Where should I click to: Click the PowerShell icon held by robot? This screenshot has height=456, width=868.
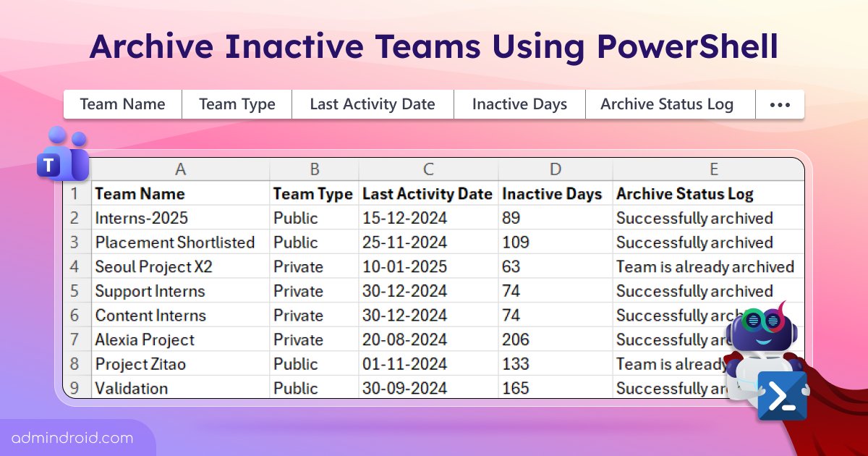pyautogui.click(x=783, y=396)
